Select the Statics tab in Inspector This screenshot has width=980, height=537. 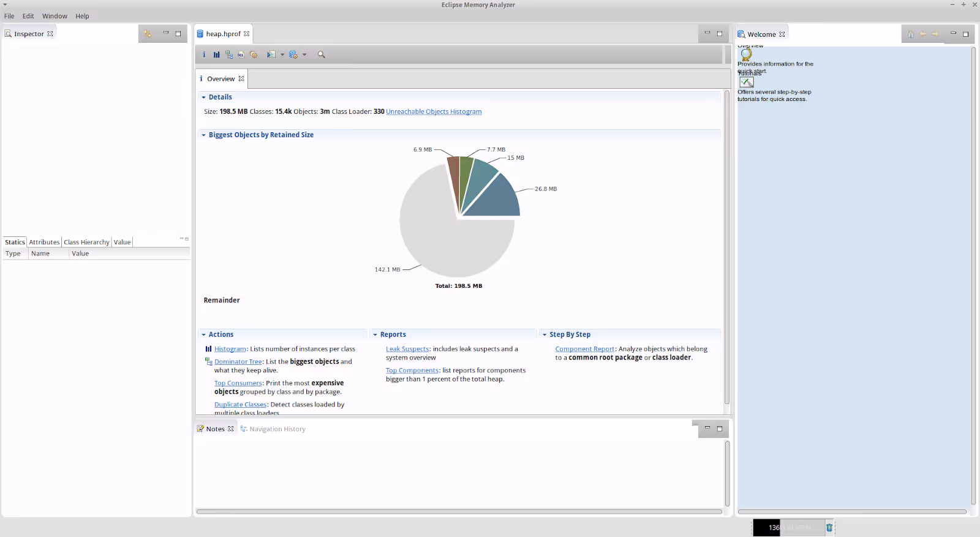(x=15, y=242)
